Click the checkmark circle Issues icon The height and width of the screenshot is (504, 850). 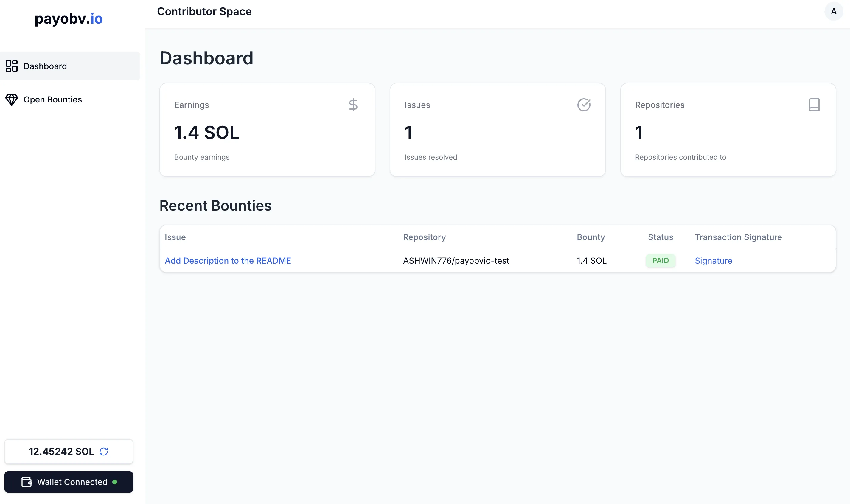coord(584,105)
